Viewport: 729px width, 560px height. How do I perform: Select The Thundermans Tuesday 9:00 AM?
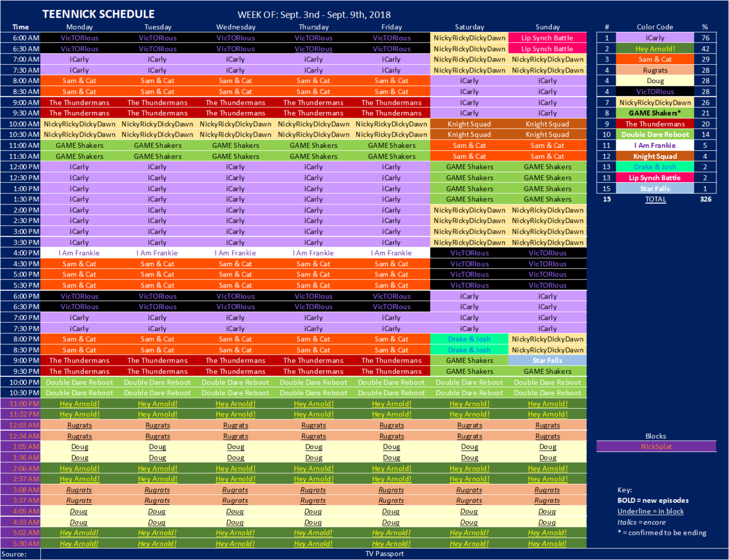[x=157, y=102]
